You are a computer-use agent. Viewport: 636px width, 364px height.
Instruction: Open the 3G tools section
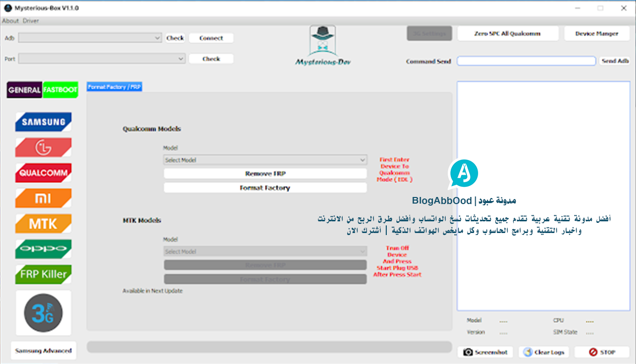(x=43, y=313)
